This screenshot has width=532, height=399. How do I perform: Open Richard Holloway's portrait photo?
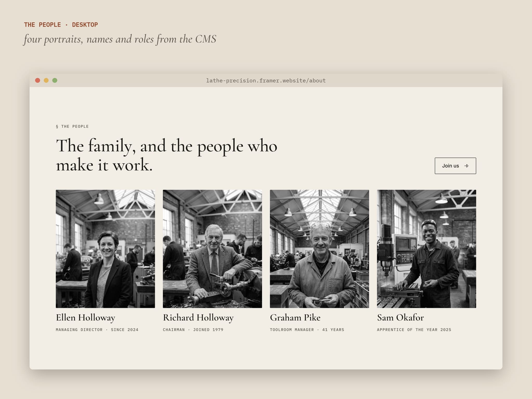coord(212,249)
